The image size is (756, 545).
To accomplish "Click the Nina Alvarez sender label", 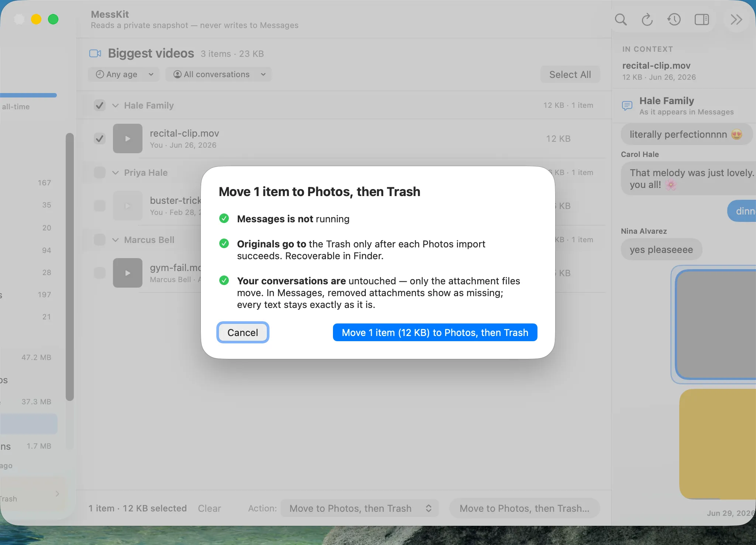I will click(x=644, y=231).
